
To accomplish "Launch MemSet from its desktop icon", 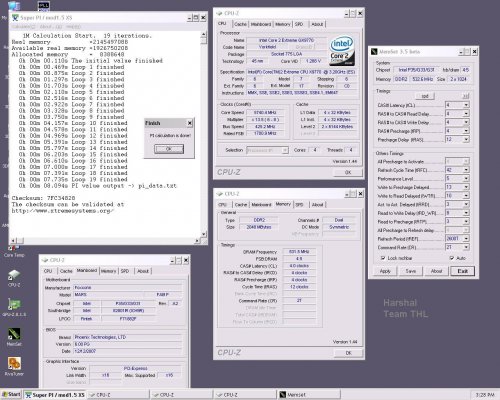I will click(x=14, y=334).
